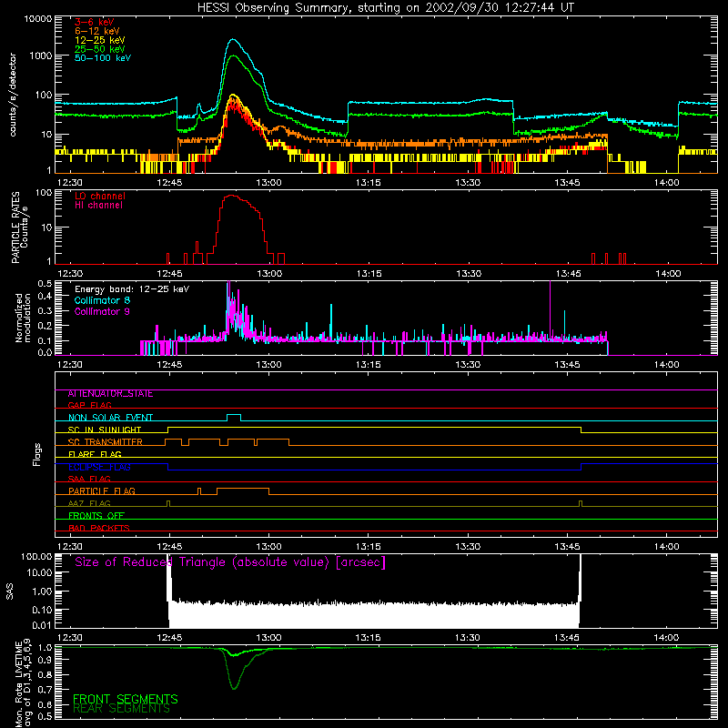This screenshot has height=728, width=728.
Task: Select the Collimator 8 legend label
Action: [102, 300]
